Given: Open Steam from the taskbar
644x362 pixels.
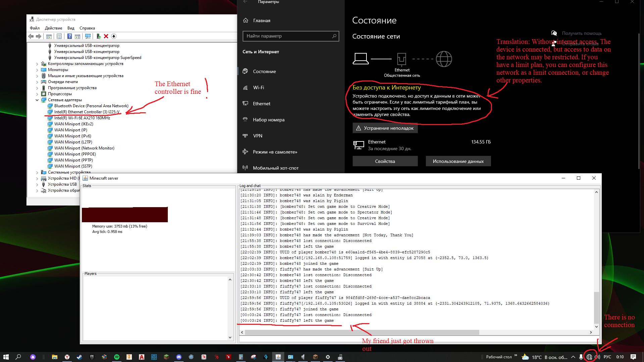Looking at the screenshot, I should [x=80, y=357].
